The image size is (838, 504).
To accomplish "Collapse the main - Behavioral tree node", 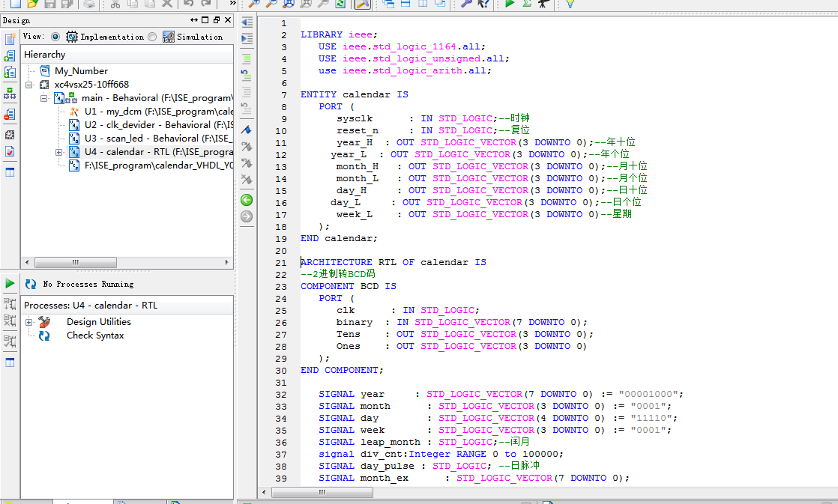I will [x=43, y=98].
